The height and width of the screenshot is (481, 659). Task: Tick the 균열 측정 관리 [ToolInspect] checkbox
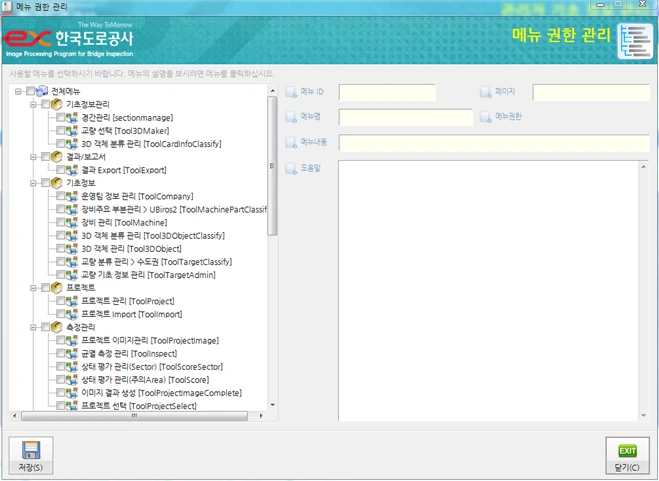(x=61, y=353)
